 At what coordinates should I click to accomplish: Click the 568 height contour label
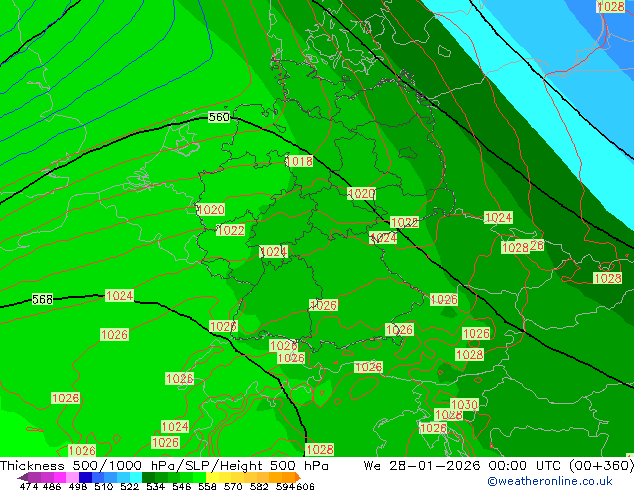42,300
